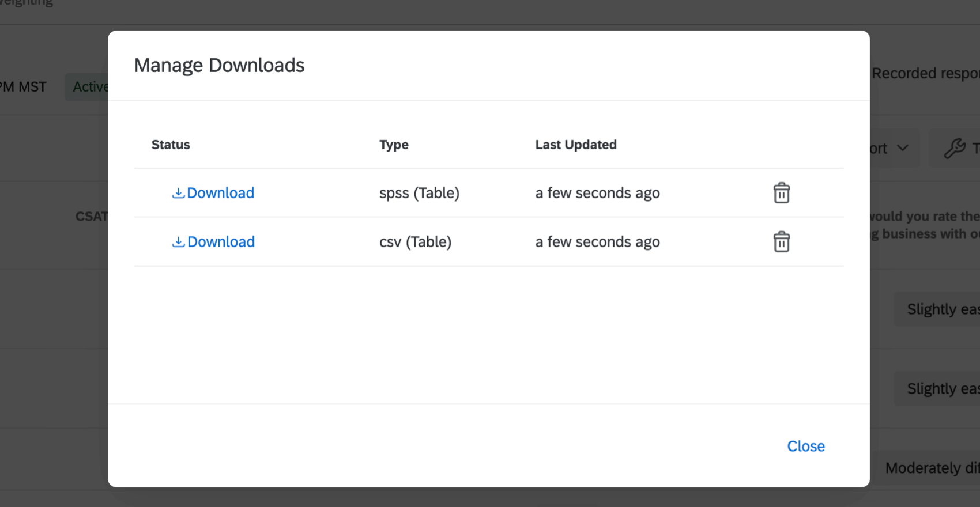
Task: Select the csv (Table) type text
Action: 415,242
